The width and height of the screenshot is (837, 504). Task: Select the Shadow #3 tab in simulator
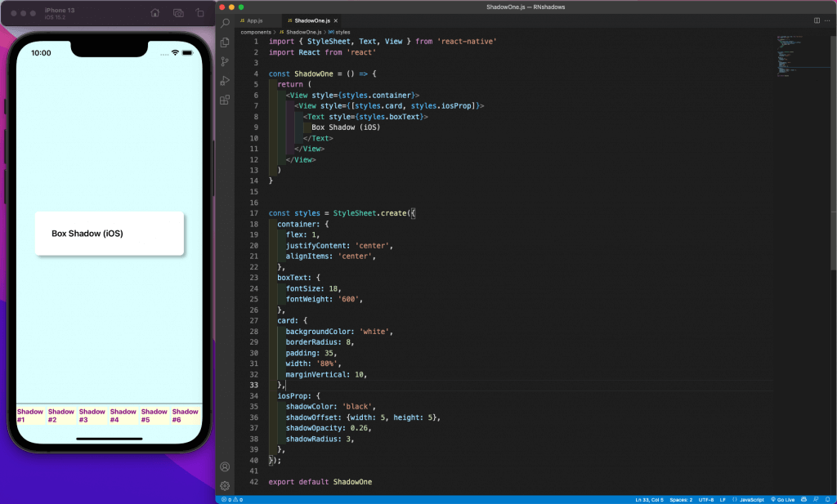tap(92, 416)
